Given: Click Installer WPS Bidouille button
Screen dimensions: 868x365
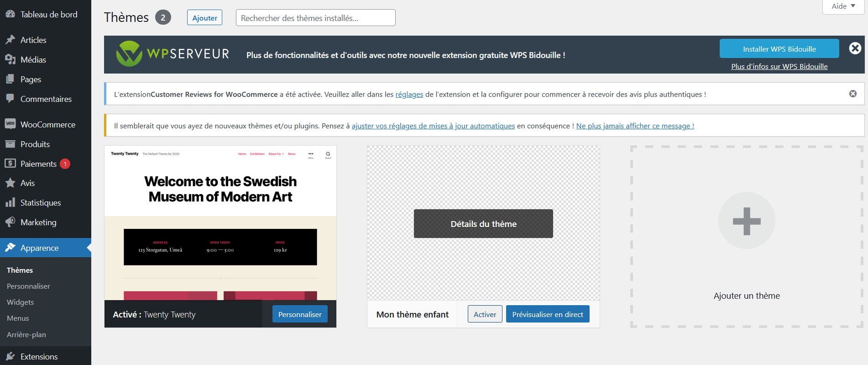Looking at the screenshot, I should [779, 49].
